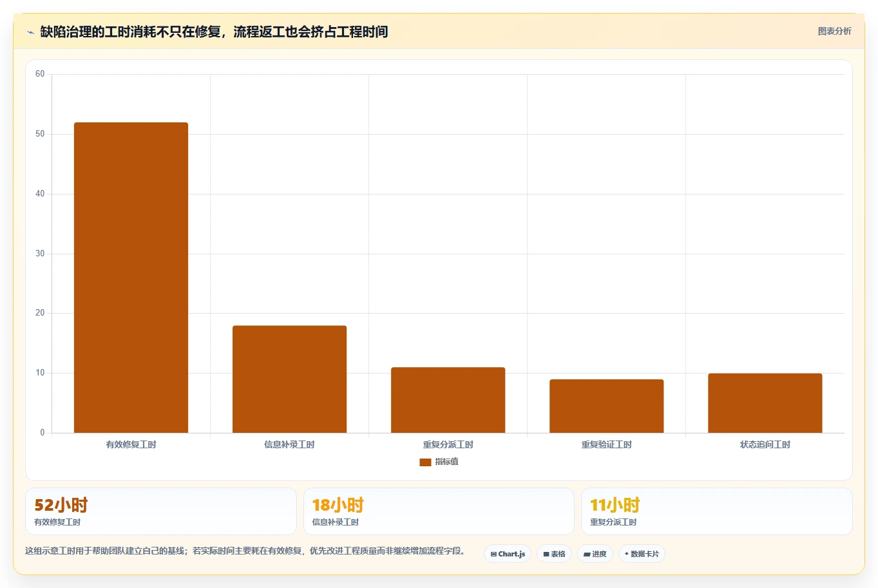Image resolution: width=878 pixels, height=588 pixels.
Task: Click the 重复分派工时 axis label
Action: [x=448, y=444]
